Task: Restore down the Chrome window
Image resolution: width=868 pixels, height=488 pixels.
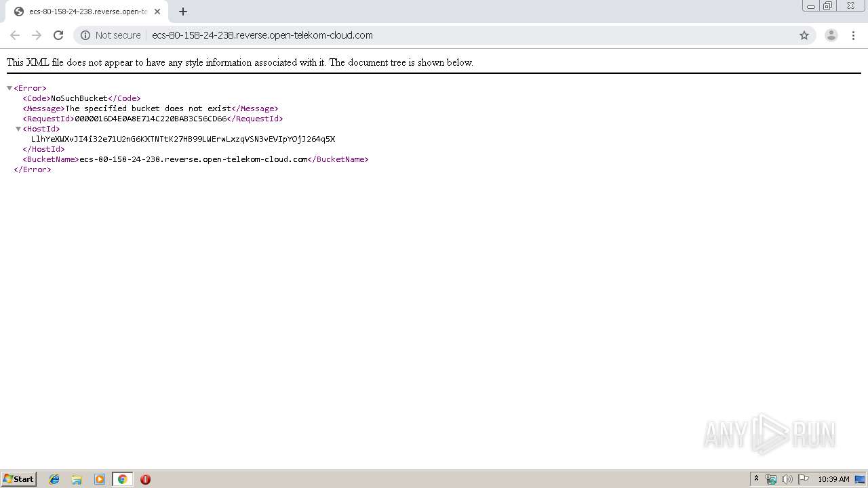Action: point(827,6)
